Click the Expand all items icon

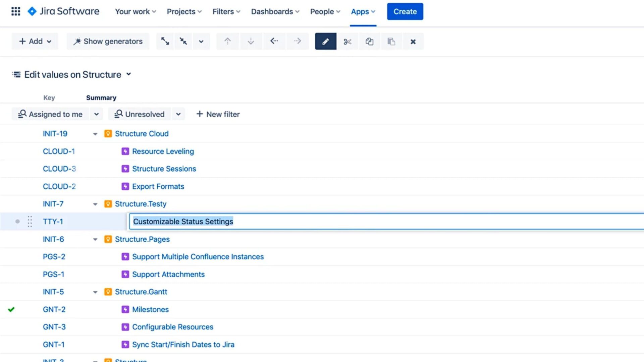165,41
